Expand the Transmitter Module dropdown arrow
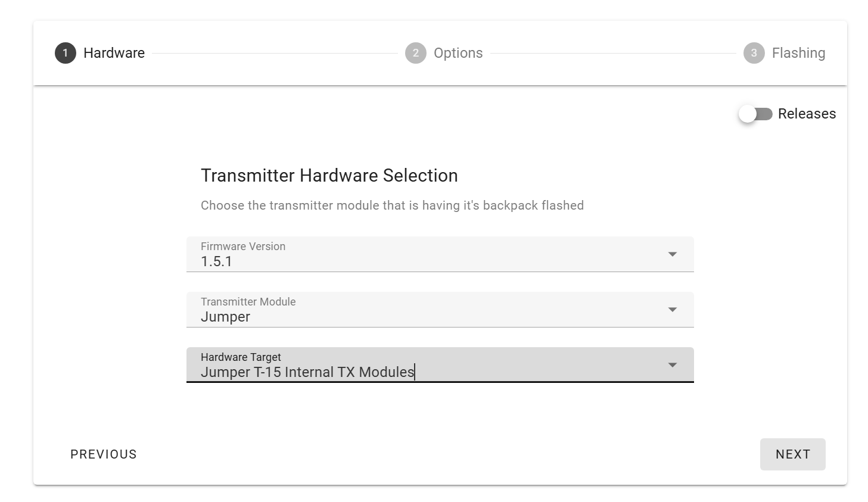The width and height of the screenshot is (868, 502). (x=673, y=310)
